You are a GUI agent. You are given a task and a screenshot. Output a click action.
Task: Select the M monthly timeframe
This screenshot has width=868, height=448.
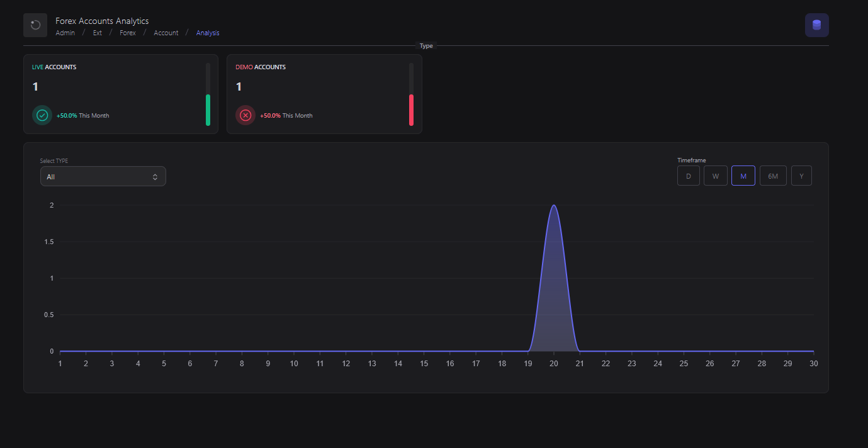[743, 176]
